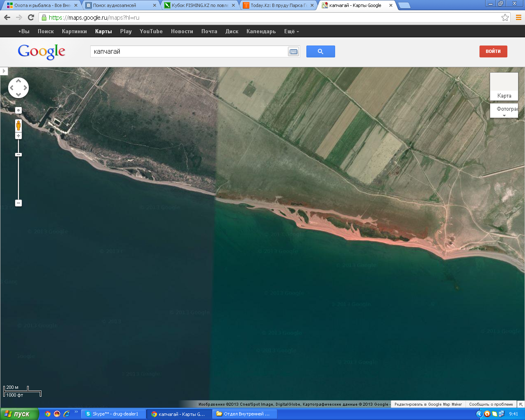This screenshot has height=420, width=525.
Task: Open the Windows пуск start button
Action: pos(19,414)
